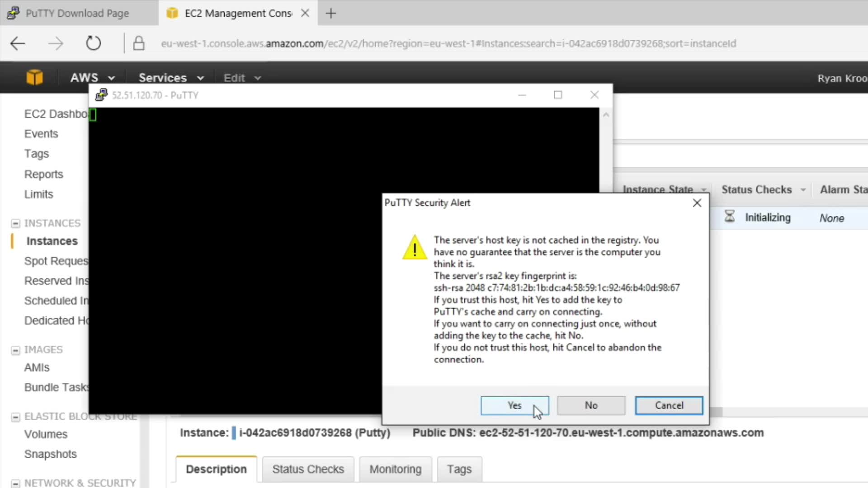This screenshot has width=868, height=488.
Task: Switch to the Status Checks tab
Action: coord(308,469)
